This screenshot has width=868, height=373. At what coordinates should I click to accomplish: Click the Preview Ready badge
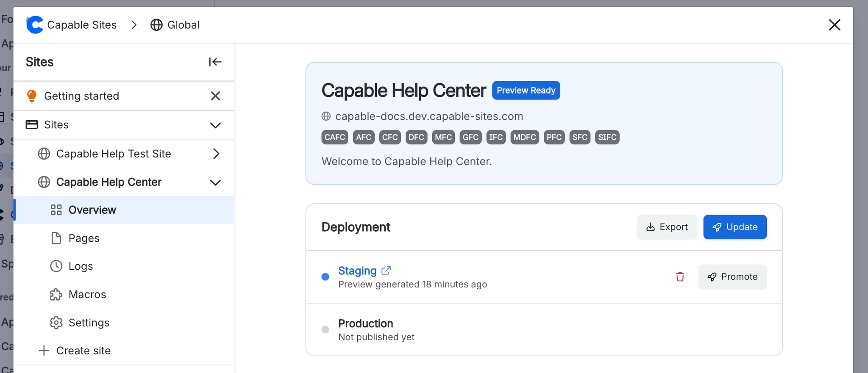click(x=526, y=91)
